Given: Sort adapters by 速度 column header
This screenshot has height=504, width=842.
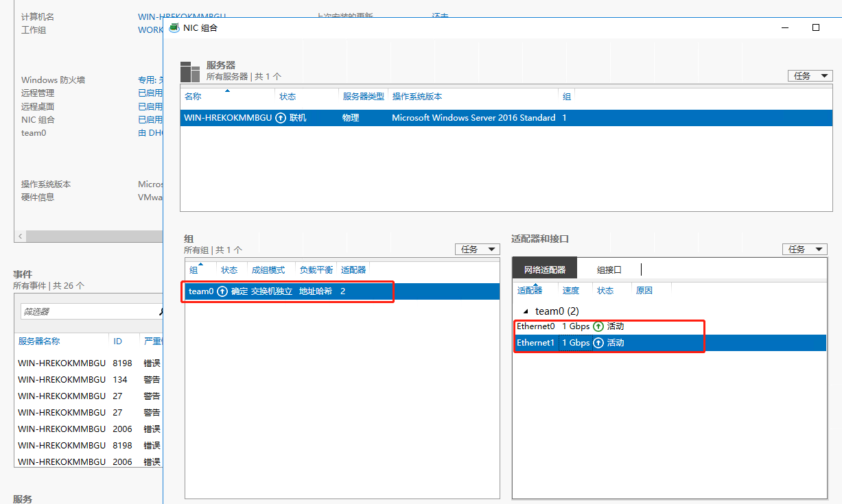Looking at the screenshot, I should [x=570, y=291].
